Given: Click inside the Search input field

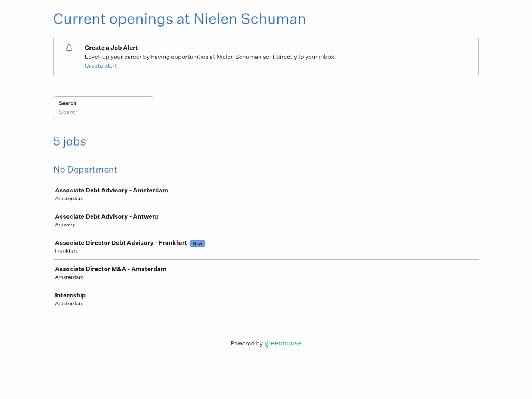Looking at the screenshot, I should pos(103,112).
